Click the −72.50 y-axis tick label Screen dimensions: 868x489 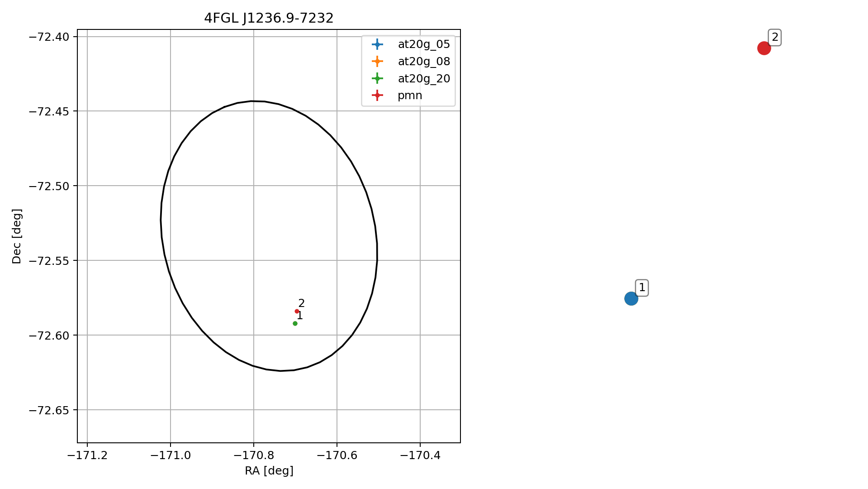coord(49,186)
